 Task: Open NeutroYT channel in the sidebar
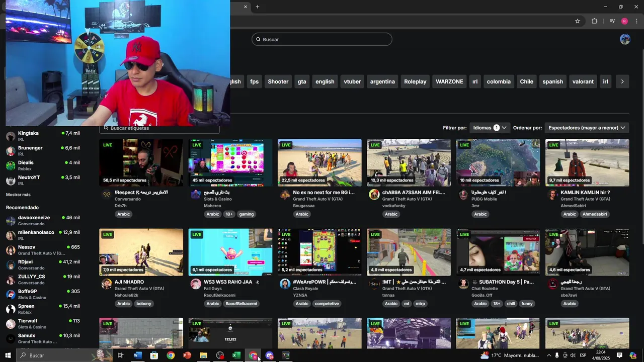43,180
